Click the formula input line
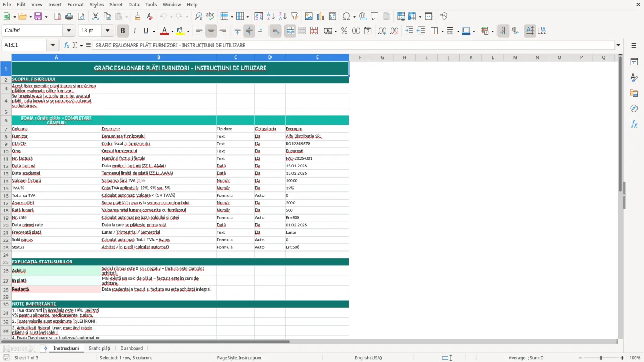 [354, 45]
